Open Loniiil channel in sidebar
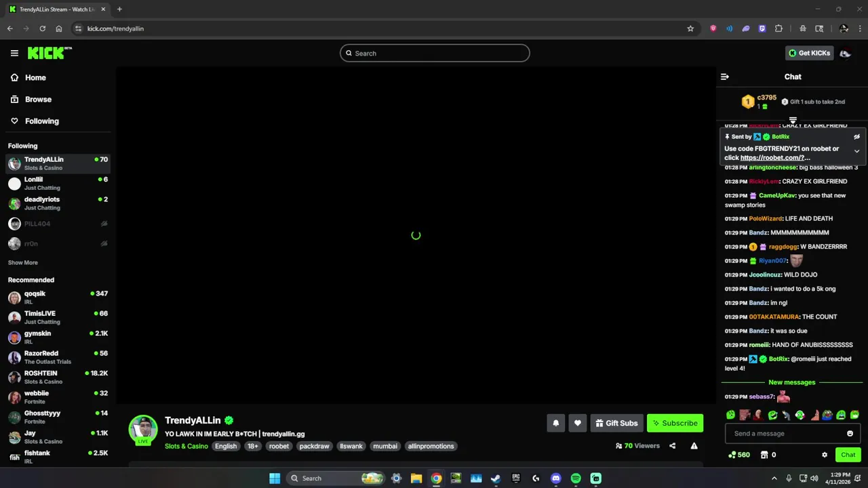The height and width of the screenshot is (488, 868). (x=58, y=183)
